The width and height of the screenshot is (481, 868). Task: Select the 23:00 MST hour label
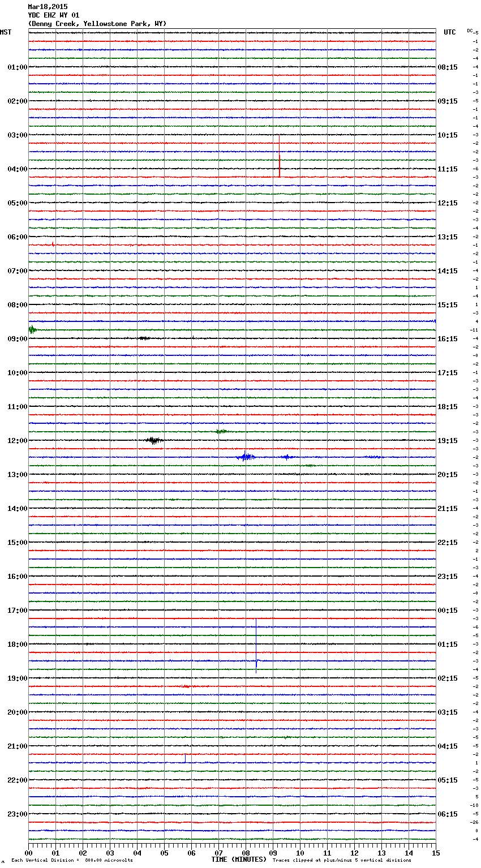pos(18,814)
